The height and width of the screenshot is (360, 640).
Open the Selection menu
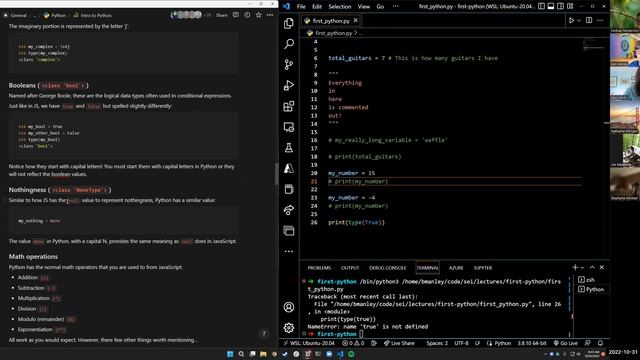(340, 7)
